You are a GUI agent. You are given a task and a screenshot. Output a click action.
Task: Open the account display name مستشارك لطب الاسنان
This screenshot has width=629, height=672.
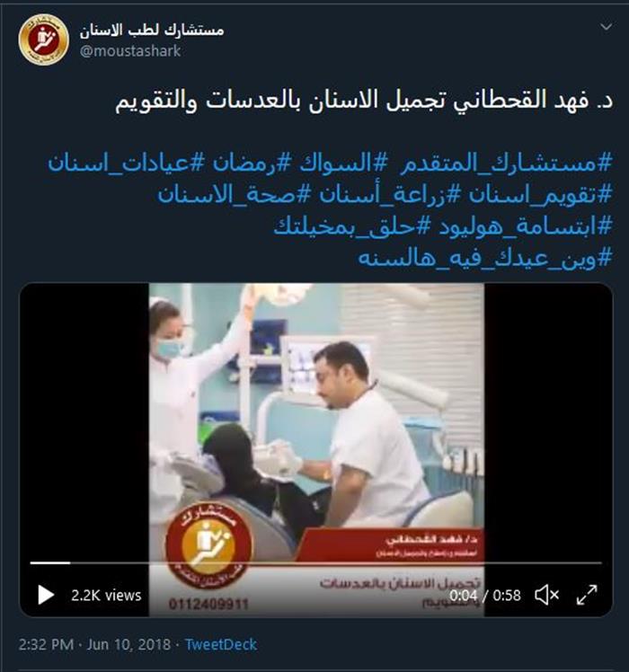(152, 30)
